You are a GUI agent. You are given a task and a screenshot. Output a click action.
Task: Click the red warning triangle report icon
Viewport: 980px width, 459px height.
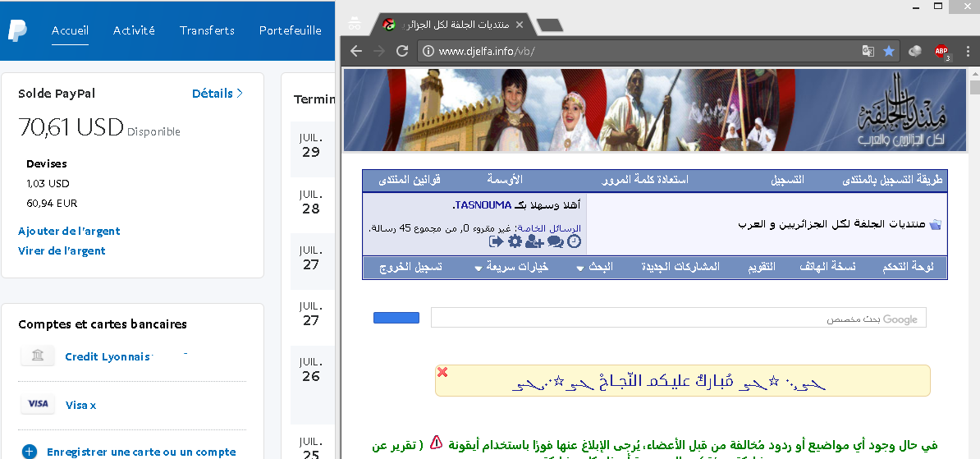pos(437,443)
